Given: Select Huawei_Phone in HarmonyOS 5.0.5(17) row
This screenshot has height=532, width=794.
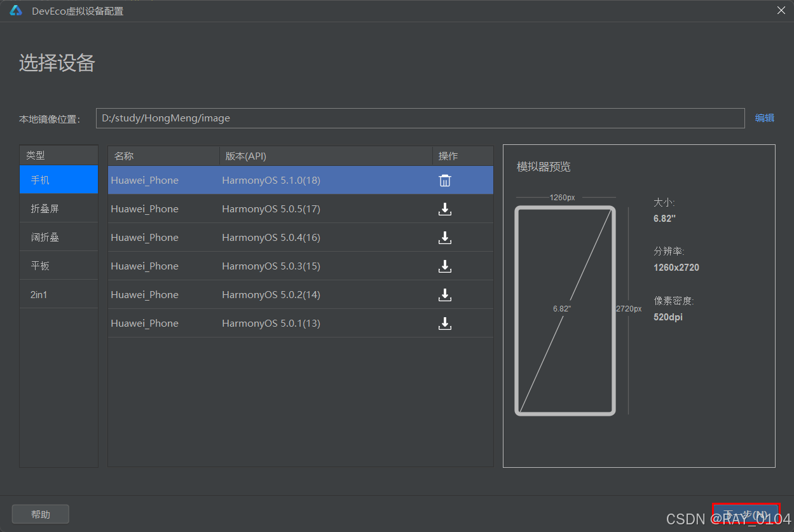Looking at the screenshot, I should 144,209.
